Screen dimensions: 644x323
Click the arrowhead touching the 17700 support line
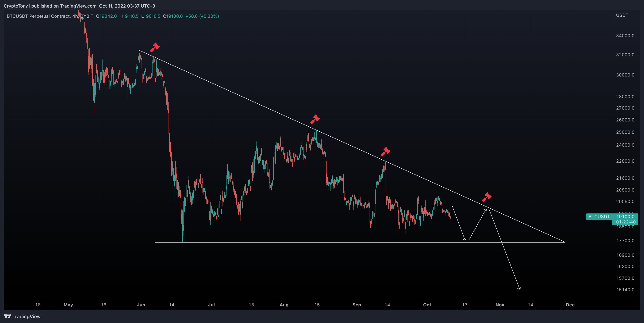point(465,239)
